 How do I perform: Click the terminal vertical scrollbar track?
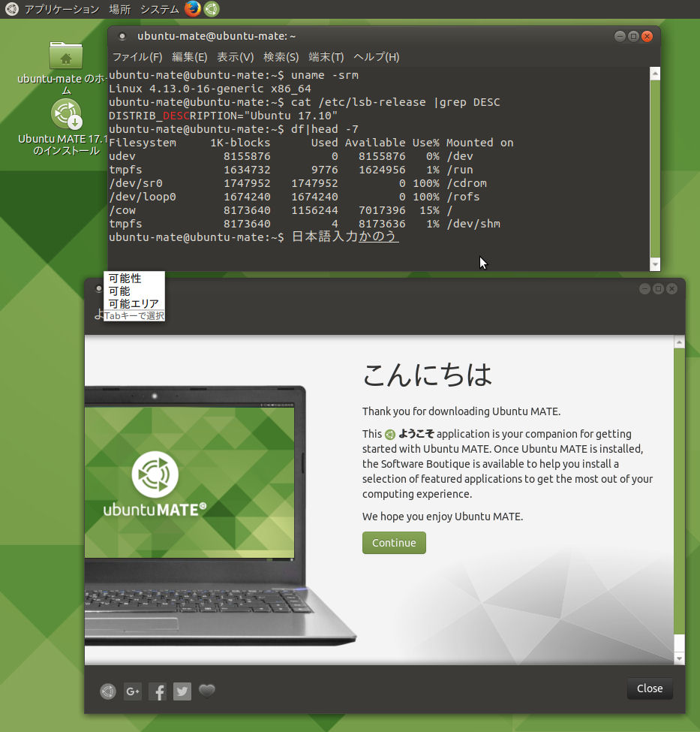[x=655, y=168]
